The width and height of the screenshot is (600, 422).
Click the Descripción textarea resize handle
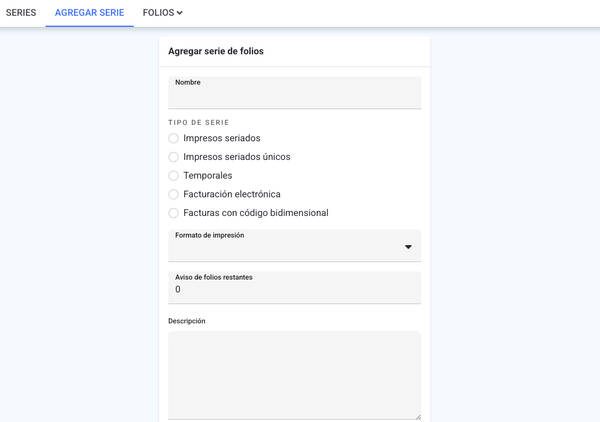click(418, 417)
